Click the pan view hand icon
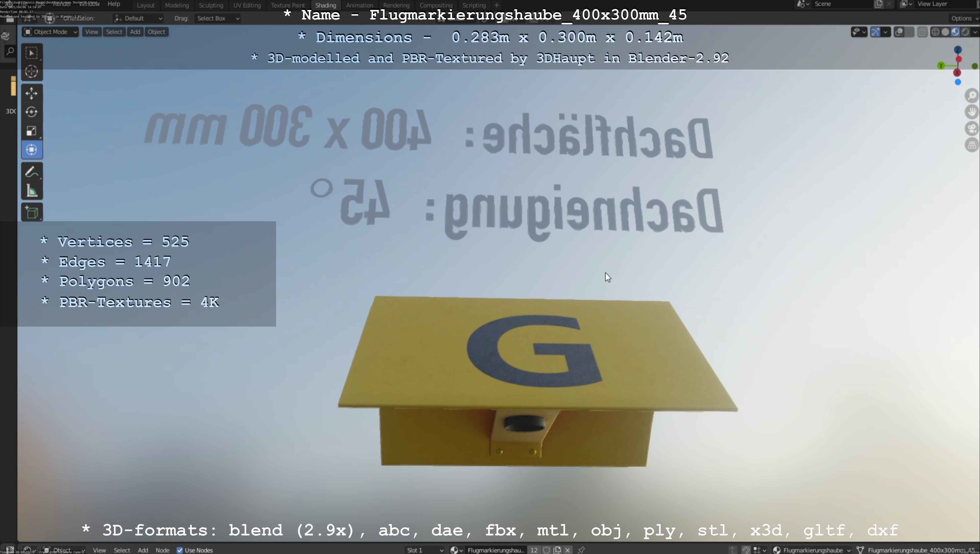This screenshot has width=980, height=554. [x=972, y=112]
